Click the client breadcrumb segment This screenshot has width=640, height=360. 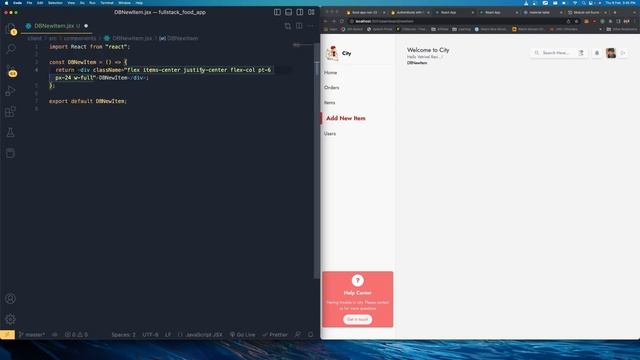[34, 38]
